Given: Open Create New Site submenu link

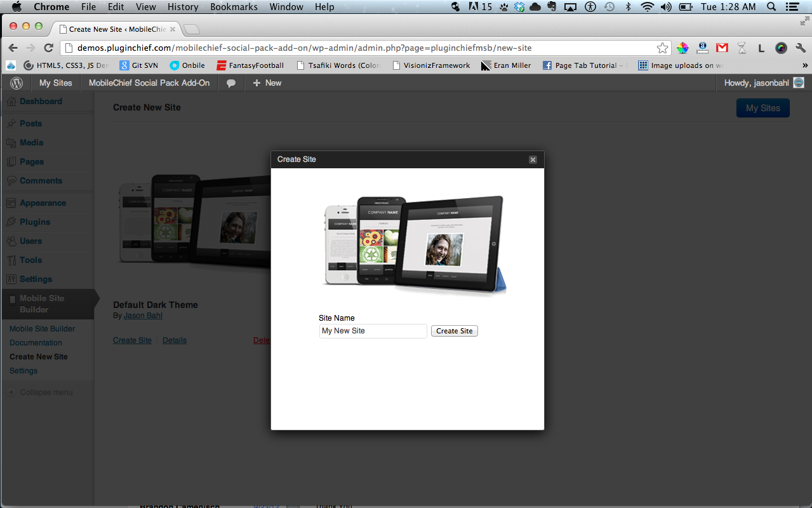Looking at the screenshot, I should tap(39, 357).
